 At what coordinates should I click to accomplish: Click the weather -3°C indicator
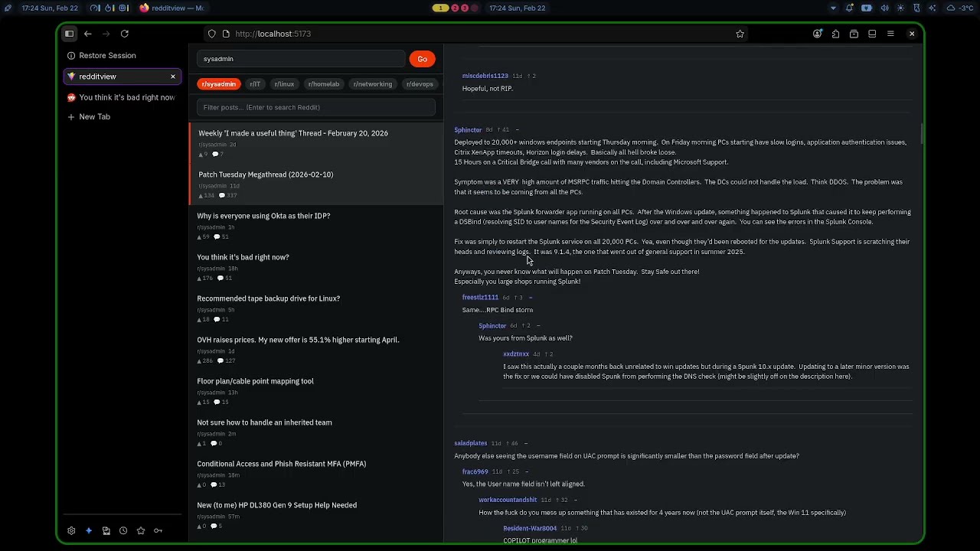click(x=961, y=8)
